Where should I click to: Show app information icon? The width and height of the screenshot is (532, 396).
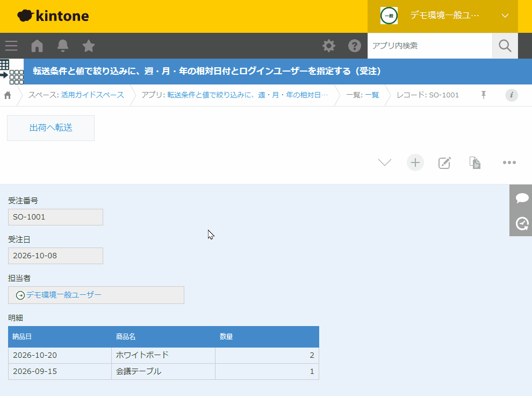pos(511,95)
